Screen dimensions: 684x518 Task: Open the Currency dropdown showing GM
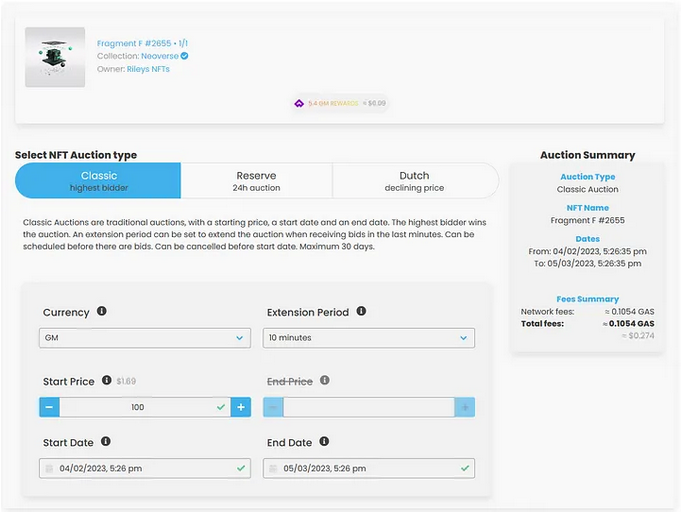pyautogui.click(x=145, y=338)
